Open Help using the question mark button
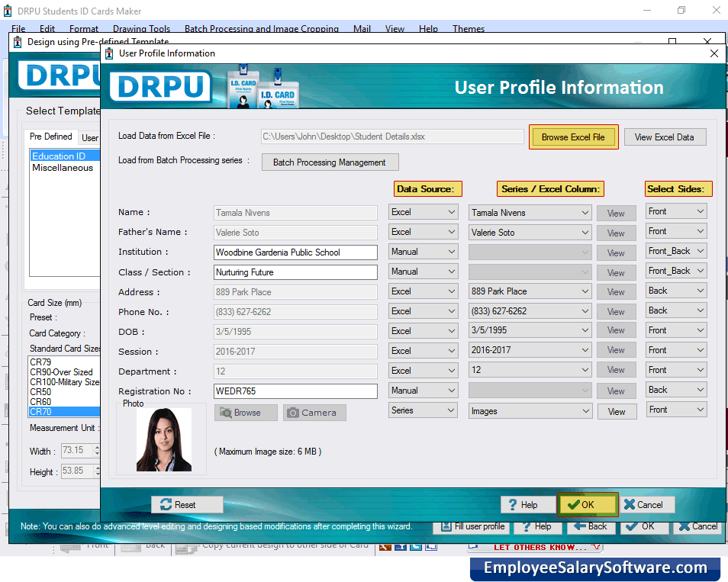Image resolution: width=728 pixels, height=582 pixels. (528, 504)
